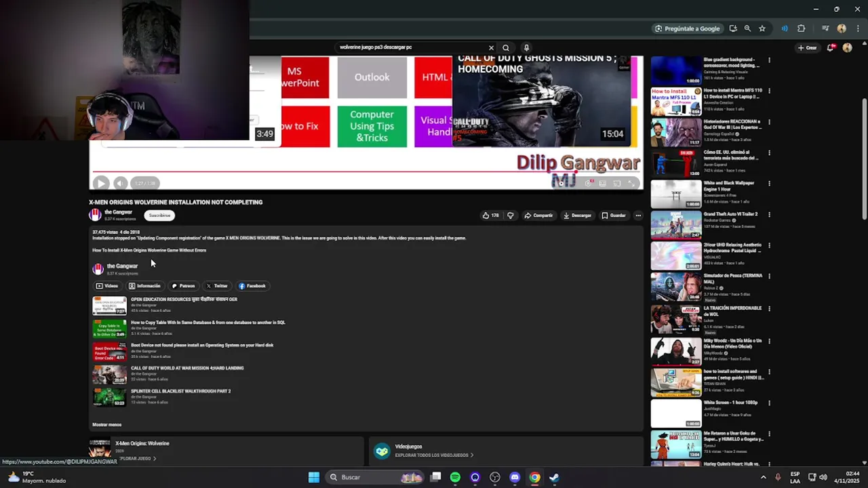868x488 pixels.
Task: Dislike the video with thumbs-down icon
Action: [511, 216]
